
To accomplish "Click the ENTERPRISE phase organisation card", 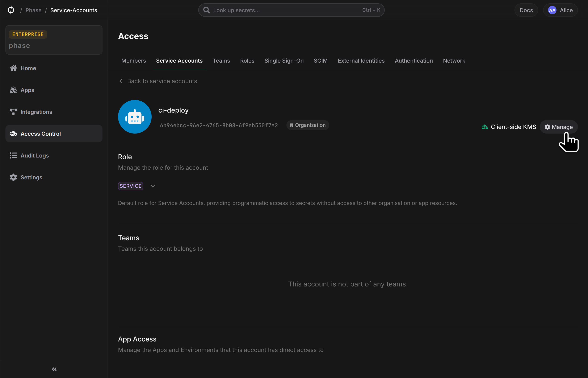I will (x=54, y=40).
